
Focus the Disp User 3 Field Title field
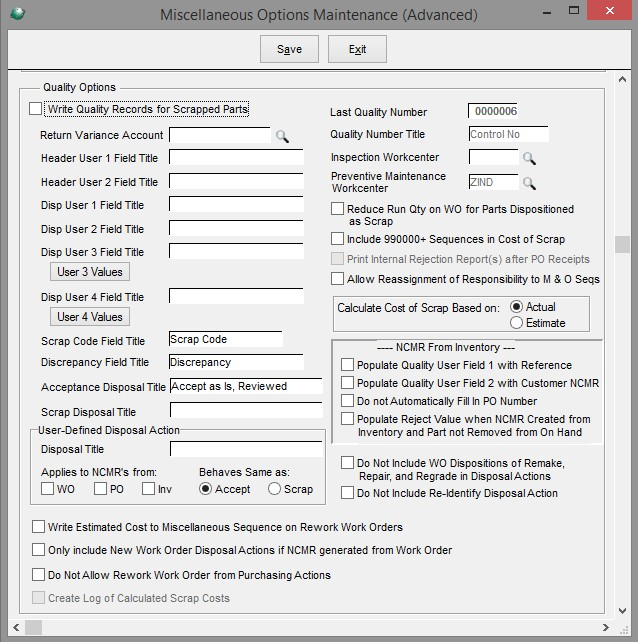[x=236, y=251]
